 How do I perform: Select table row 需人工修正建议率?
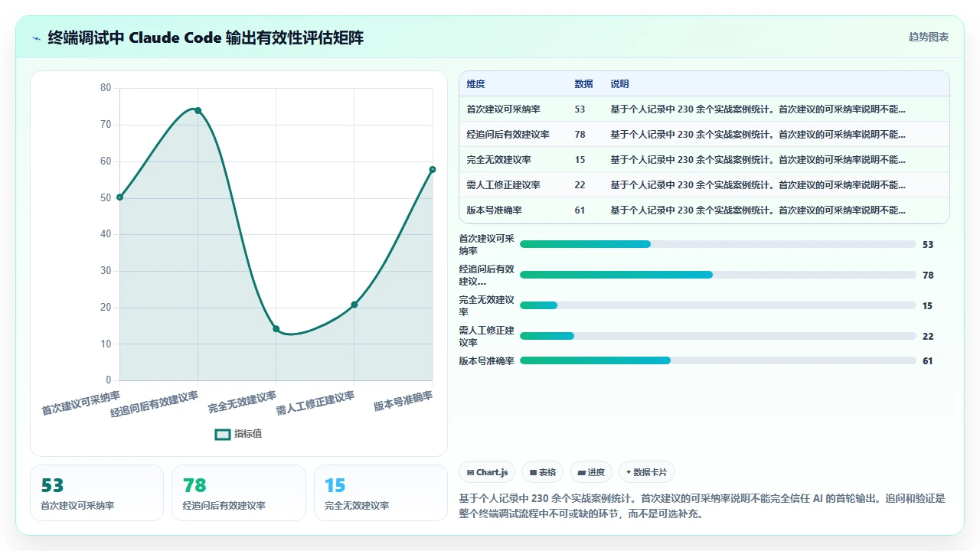pos(704,185)
